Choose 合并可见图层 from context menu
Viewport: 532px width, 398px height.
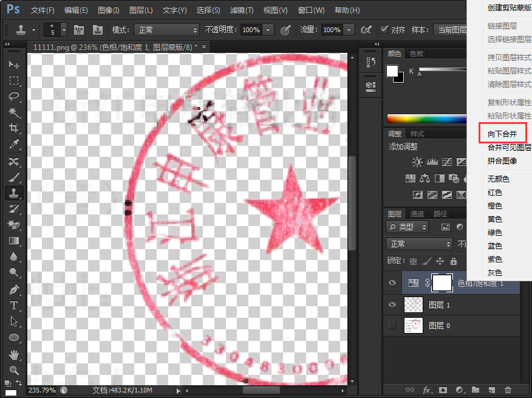pyautogui.click(x=510, y=148)
